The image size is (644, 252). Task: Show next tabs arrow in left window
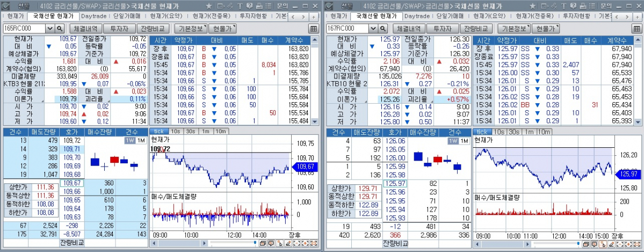pos(303,17)
